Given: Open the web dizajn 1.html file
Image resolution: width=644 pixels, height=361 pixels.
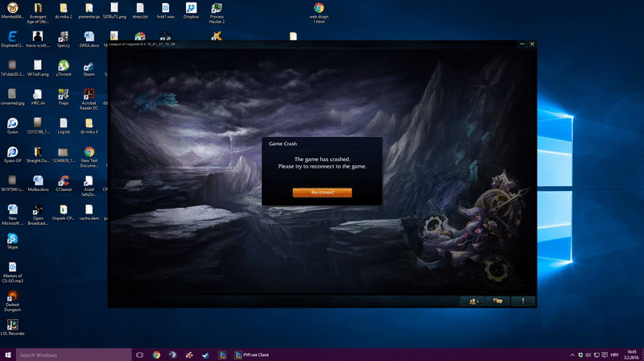Looking at the screenshot, I should (319, 13).
